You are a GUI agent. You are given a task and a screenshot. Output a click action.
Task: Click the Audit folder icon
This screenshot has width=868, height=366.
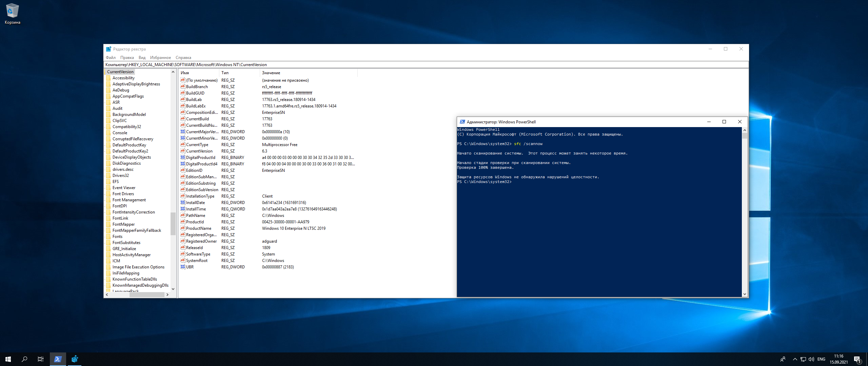108,108
